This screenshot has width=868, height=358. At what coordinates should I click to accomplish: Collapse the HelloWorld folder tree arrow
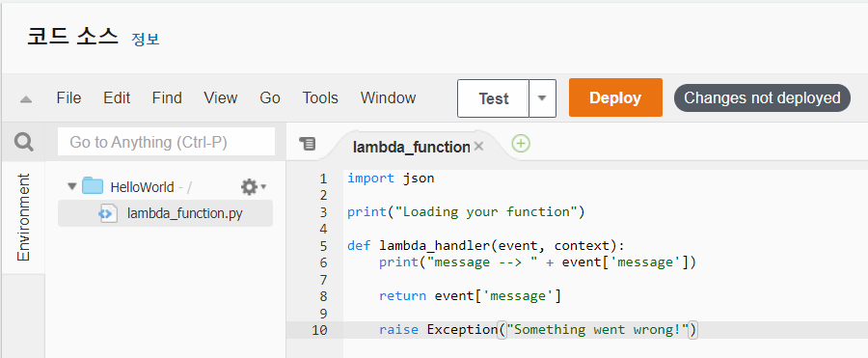[x=71, y=186]
